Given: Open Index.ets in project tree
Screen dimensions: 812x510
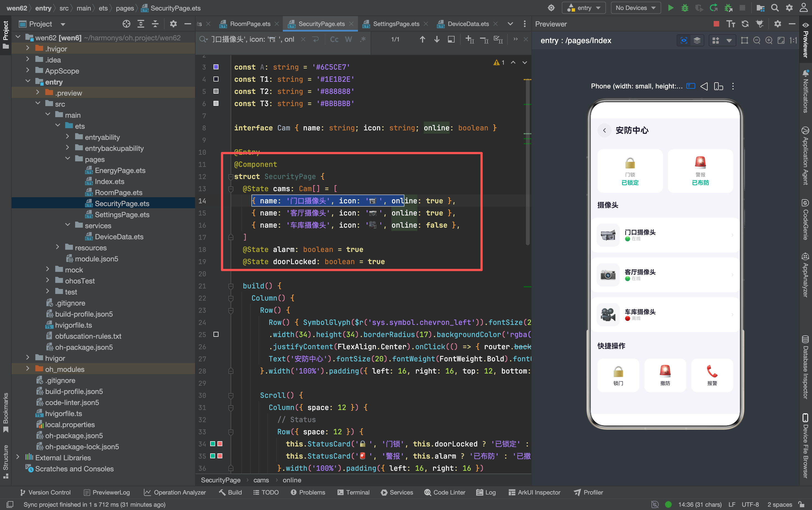Looking at the screenshot, I should pos(109,182).
